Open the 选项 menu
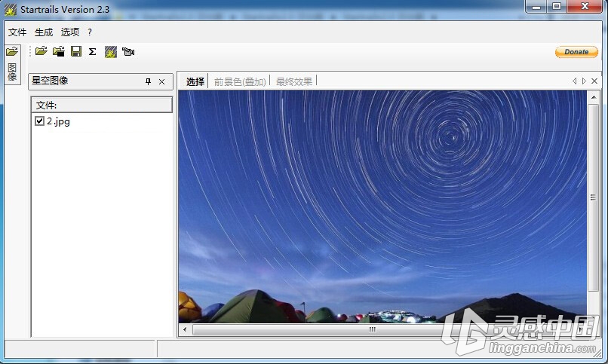This screenshot has width=608, height=364. 70,32
